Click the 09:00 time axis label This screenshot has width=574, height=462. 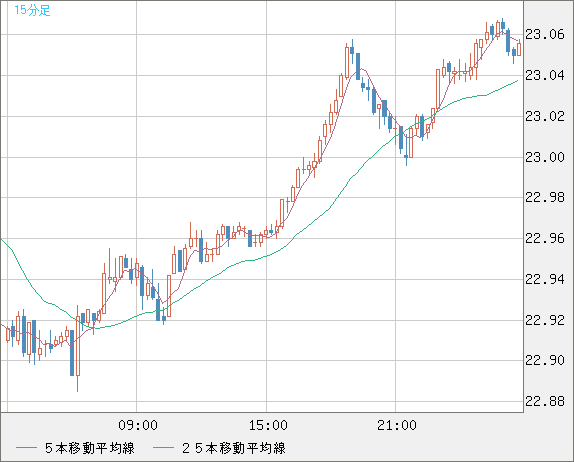(138, 425)
